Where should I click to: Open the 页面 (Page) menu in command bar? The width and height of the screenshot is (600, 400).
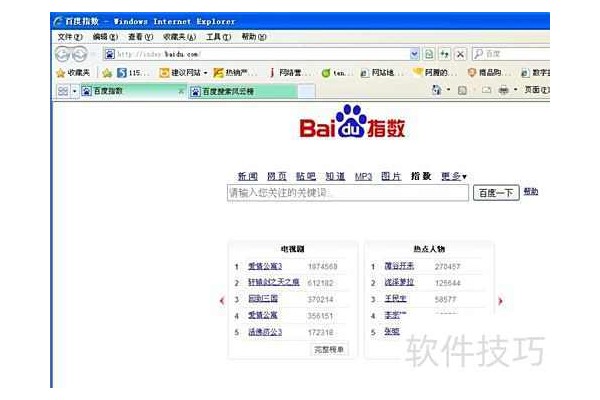(x=536, y=90)
